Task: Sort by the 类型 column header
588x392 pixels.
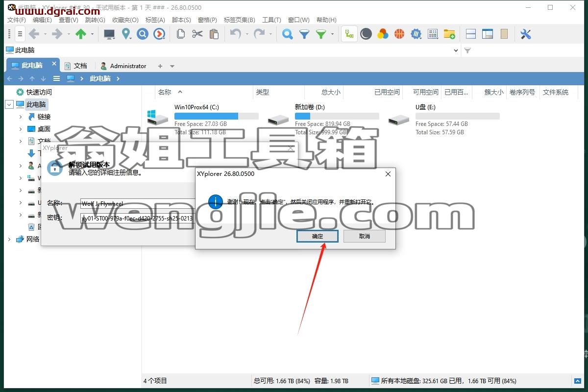Action: click(x=263, y=92)
